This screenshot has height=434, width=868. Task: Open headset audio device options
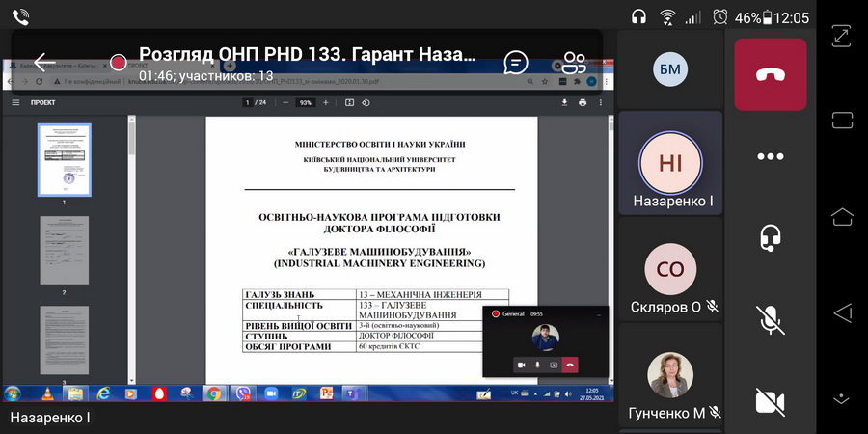770,237
